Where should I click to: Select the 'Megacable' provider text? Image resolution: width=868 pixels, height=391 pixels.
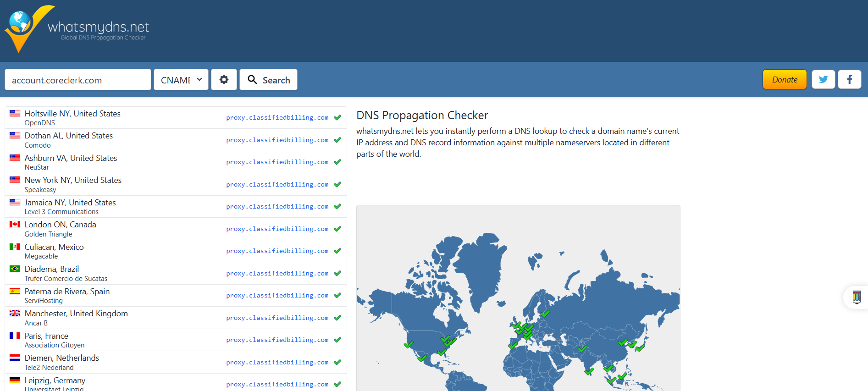point(41,256)
